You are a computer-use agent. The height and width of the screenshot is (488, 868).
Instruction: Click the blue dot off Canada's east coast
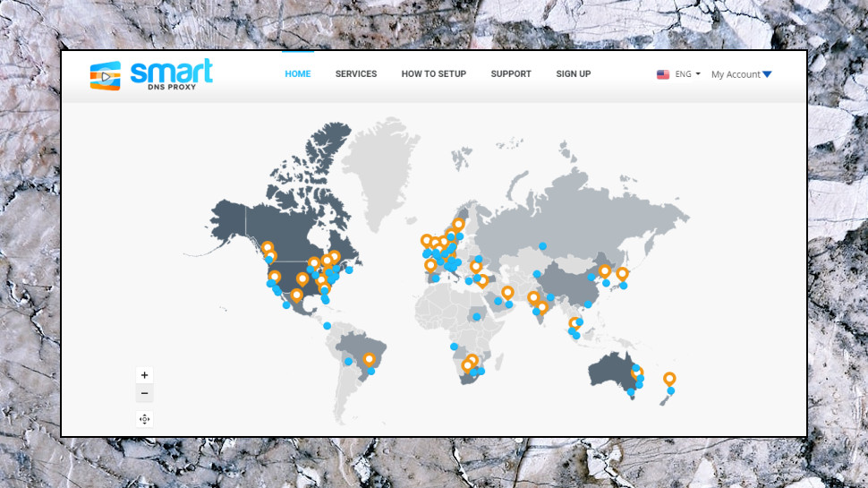coord(349,270)
